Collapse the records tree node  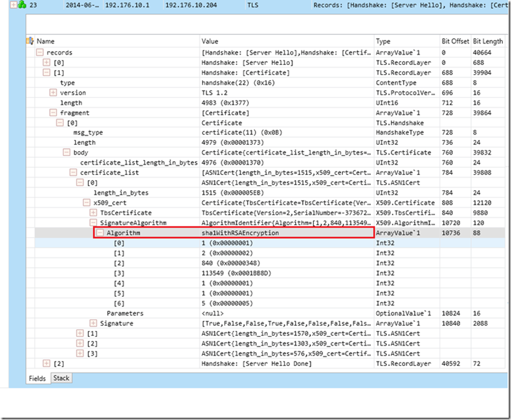pos(40,52)
